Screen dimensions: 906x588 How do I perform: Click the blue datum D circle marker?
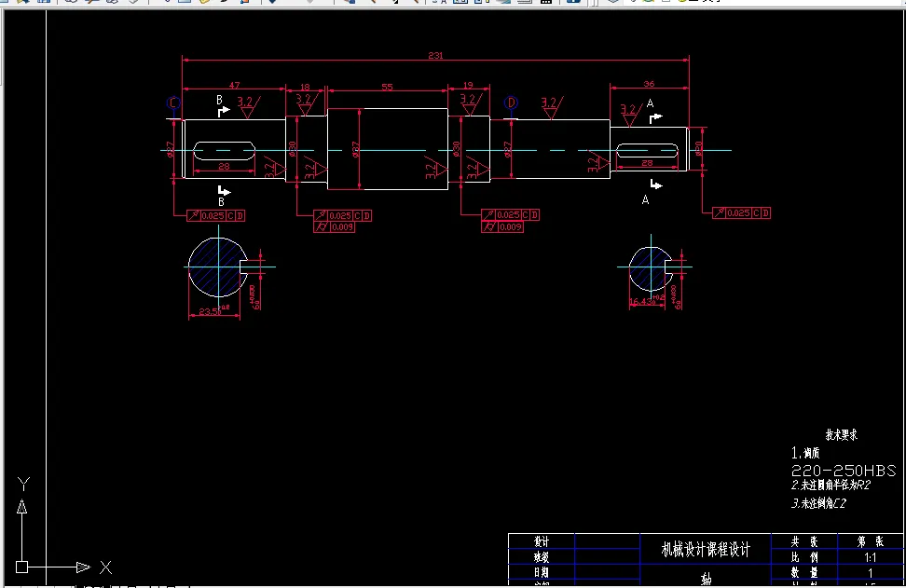511,103
